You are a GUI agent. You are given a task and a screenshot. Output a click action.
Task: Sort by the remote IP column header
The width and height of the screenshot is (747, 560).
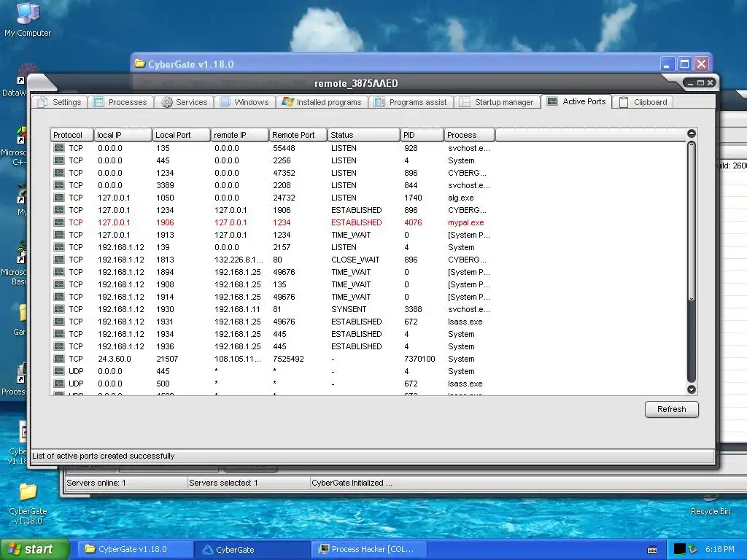coord(239,135)
